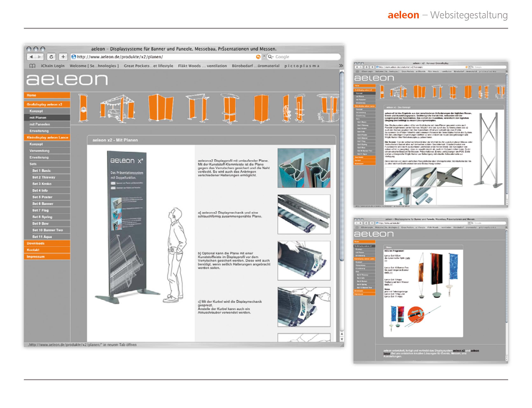This screenshot has width=532, height=408.
Task: Click the main browser address field
Action: (166, 57)
